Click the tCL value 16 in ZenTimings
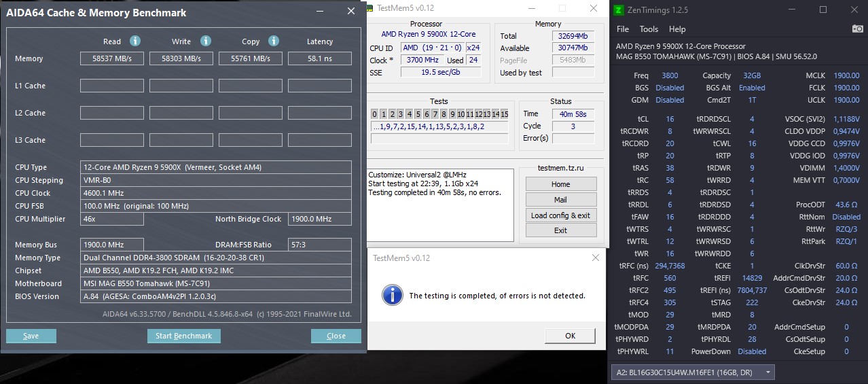Image resolution: width=868 pixels, height=384 pixels. (670, 119)
